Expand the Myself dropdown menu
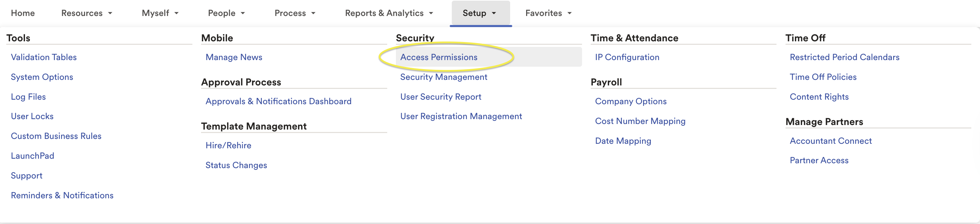 (x=160, y=13)
